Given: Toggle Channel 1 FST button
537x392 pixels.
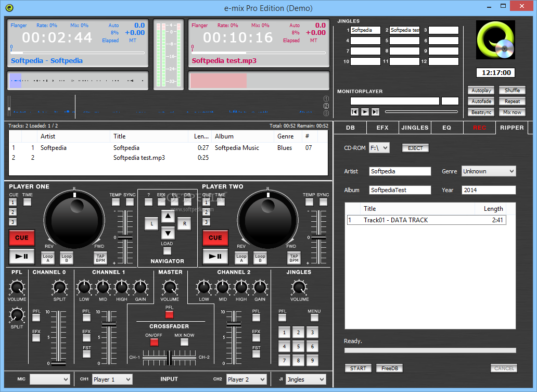Looking at the screenshot, I should [87, 354].
